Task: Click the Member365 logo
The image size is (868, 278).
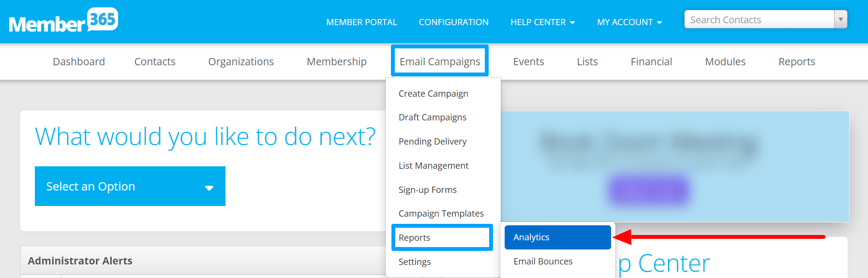Action: (x=63, y=21)
